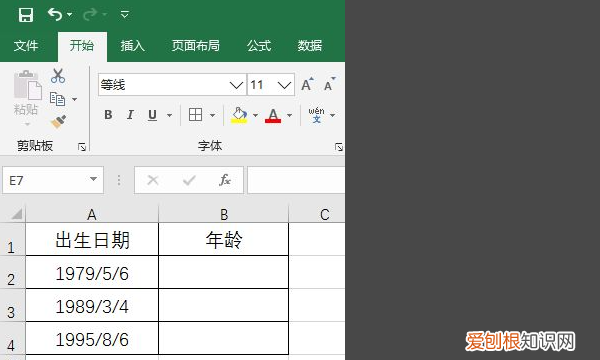Select the empty age cell beside 1995/8/6
Screen dimensions: 600x360
pyautogui.click(x=223, y=338)
